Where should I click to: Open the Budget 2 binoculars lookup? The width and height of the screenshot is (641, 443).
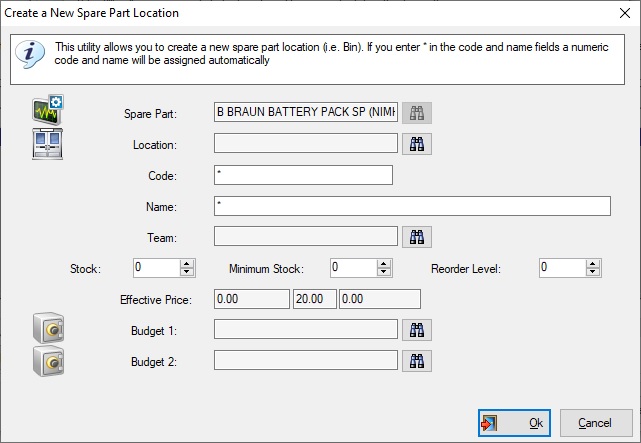[417, 361]
